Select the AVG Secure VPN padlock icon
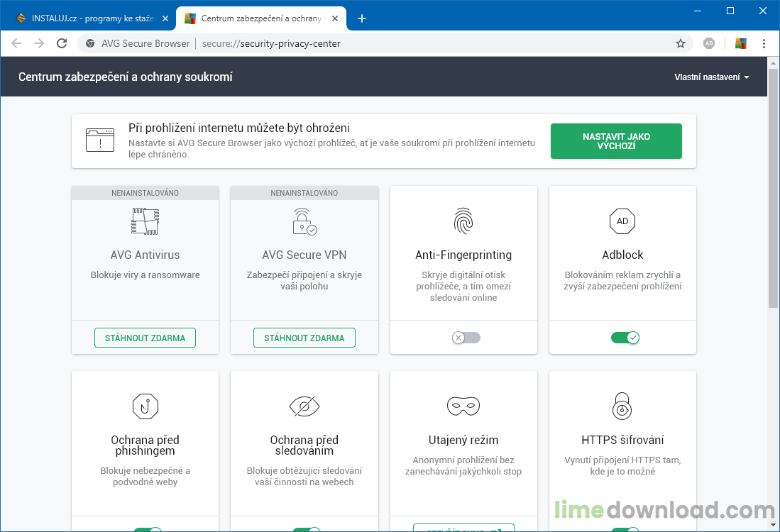Image resolution: width=780 pixels, height=532 pixels. 304,221
